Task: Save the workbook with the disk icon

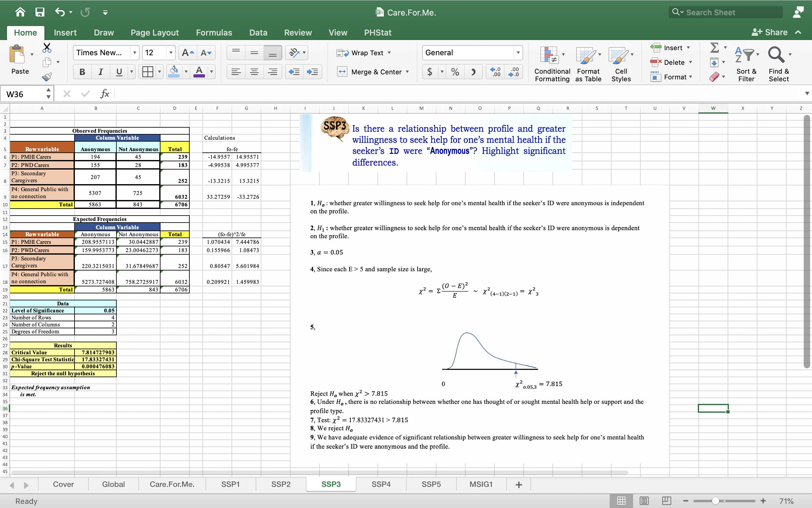Action: [x=40, y=12]
